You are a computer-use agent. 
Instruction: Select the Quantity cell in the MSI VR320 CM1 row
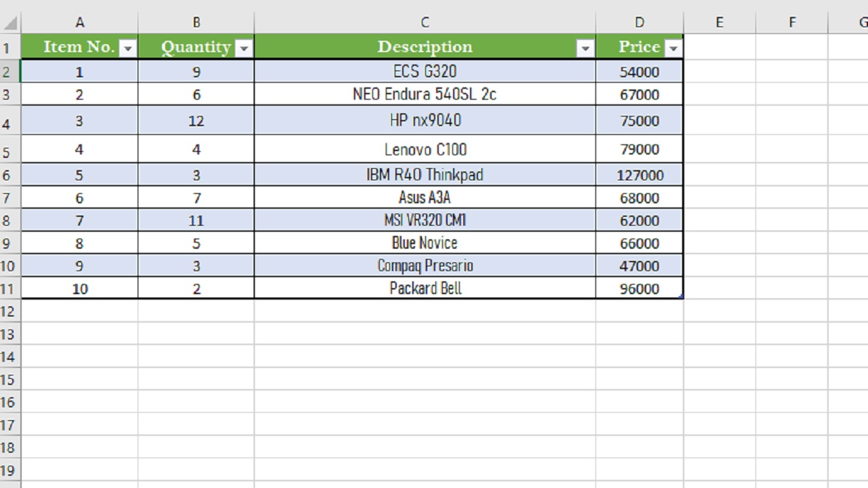196,220
